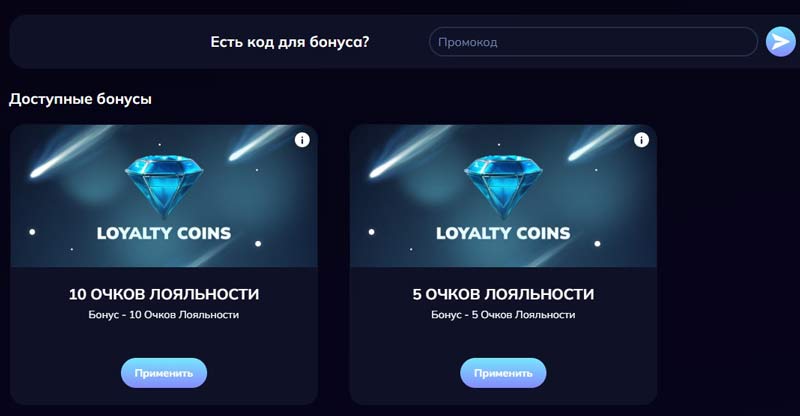The image size is (800, 416).
Task: Click LOYALTY COINS logo text on the left card
Action: 163,234
